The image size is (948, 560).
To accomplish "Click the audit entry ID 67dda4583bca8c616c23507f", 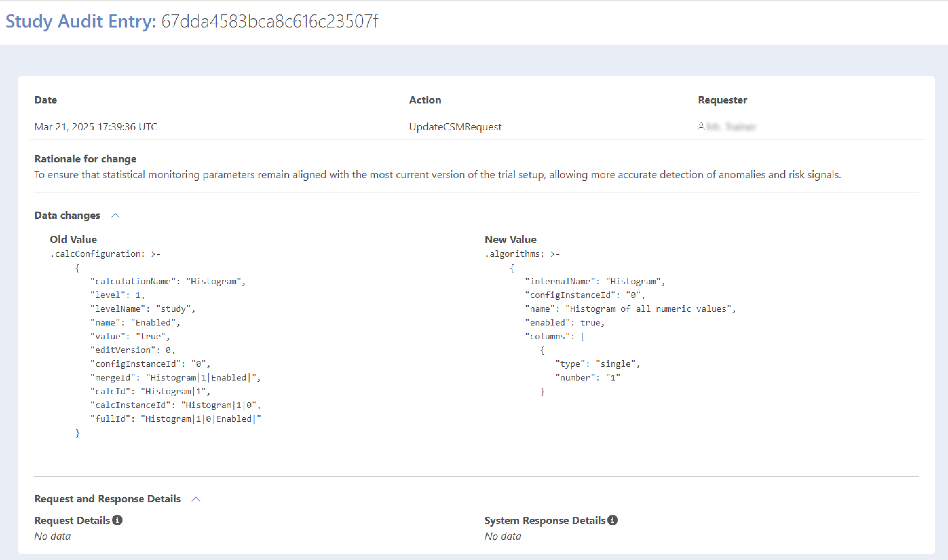I will [270, 21].
